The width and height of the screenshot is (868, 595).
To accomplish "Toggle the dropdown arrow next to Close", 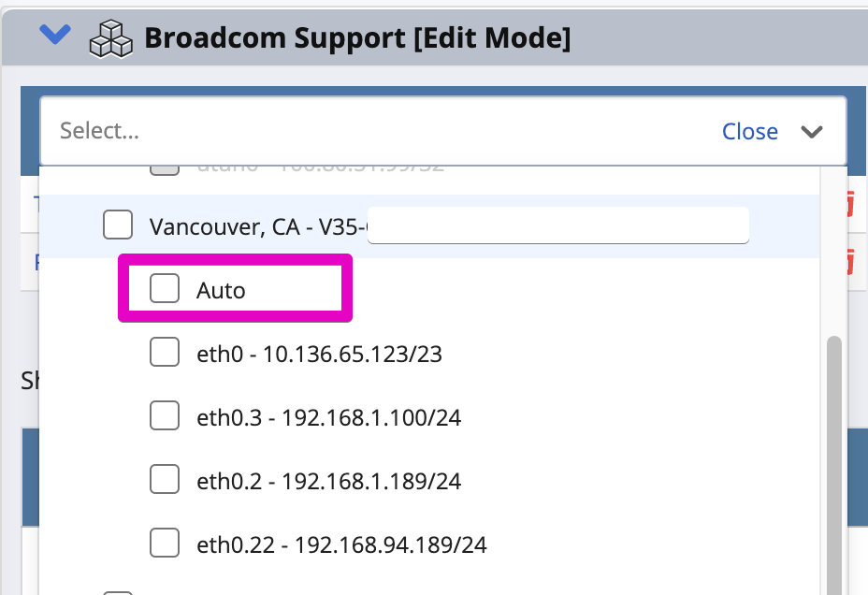I will click(x=812, y=132).
